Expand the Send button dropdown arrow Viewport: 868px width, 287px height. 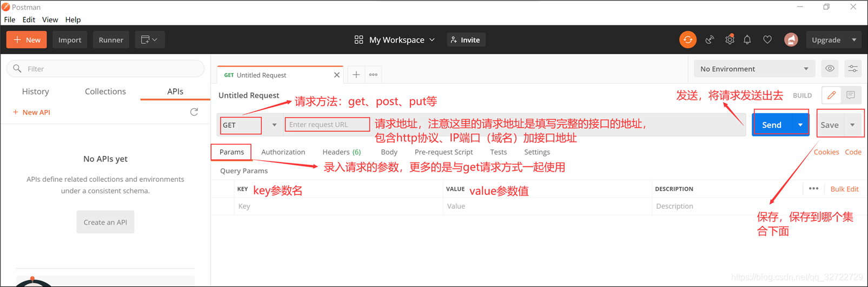(x=800, y=125)
